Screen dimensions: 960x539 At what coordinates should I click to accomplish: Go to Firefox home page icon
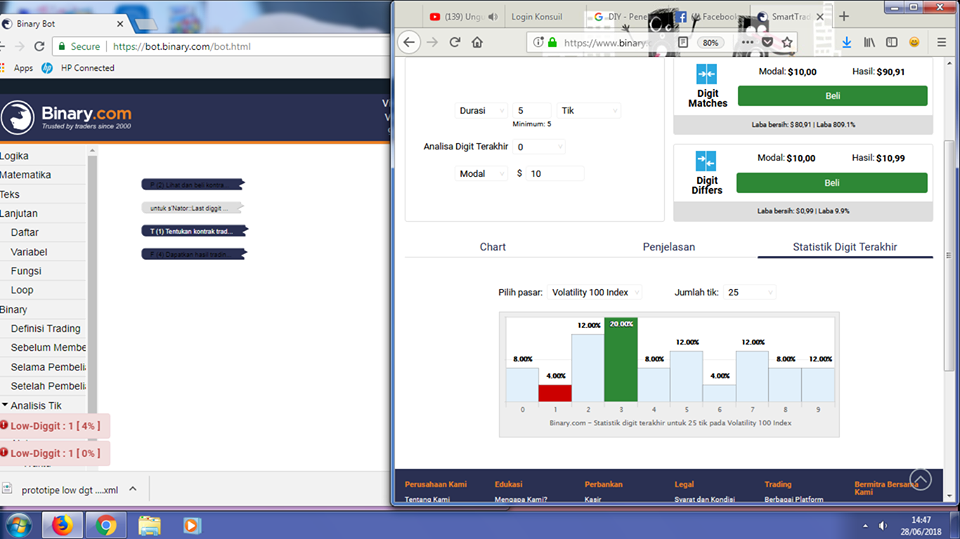tap(477, 42)
